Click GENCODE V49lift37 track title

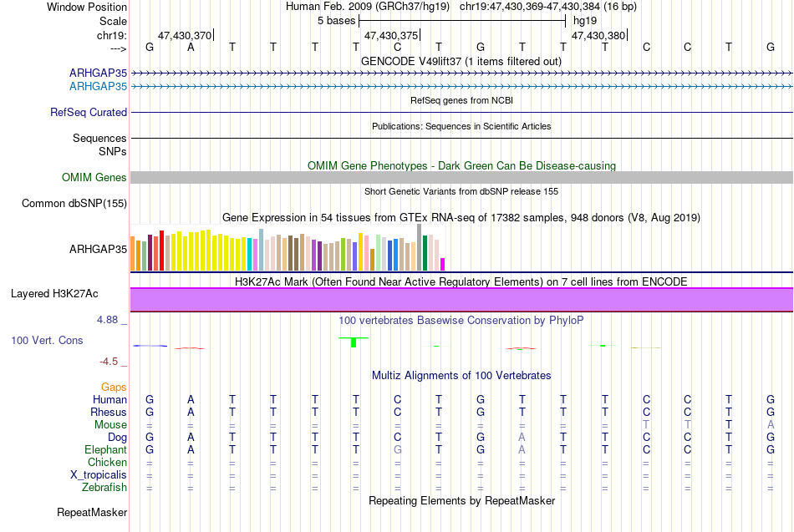[x=461, y=61]
